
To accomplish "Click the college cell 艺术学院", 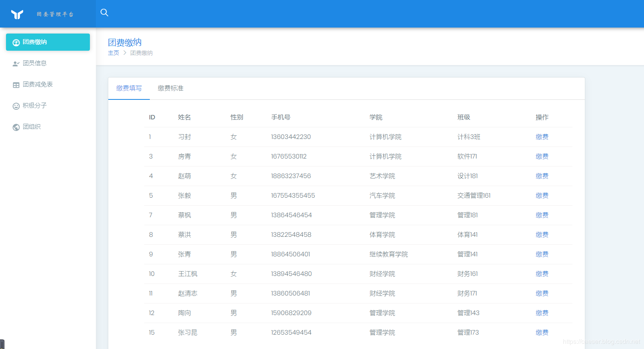I will pyautogui.click(x=382, y=176).
